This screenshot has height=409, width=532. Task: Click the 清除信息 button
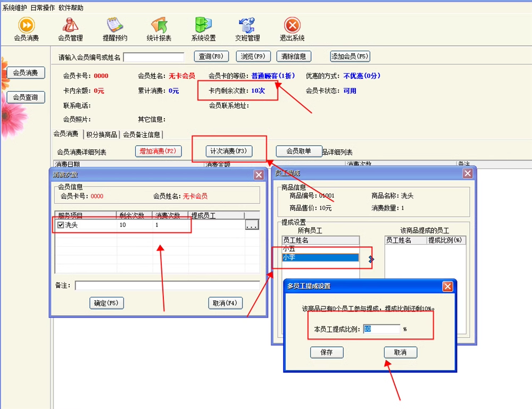[294, 56]
